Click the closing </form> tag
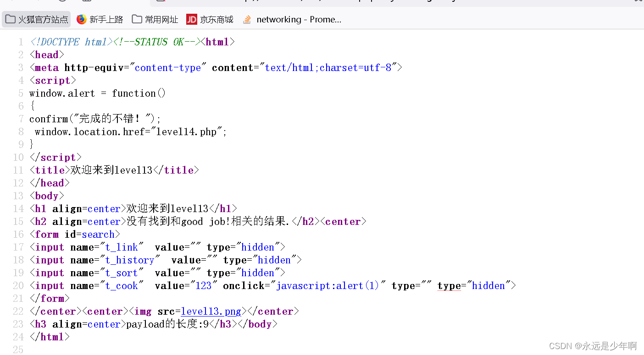Screen dimensions: 644x355 click(x=50, y=299)
